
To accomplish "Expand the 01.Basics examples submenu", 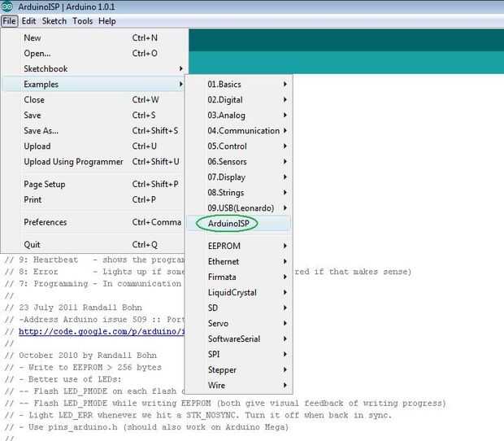I will click(x=239, y=85).
